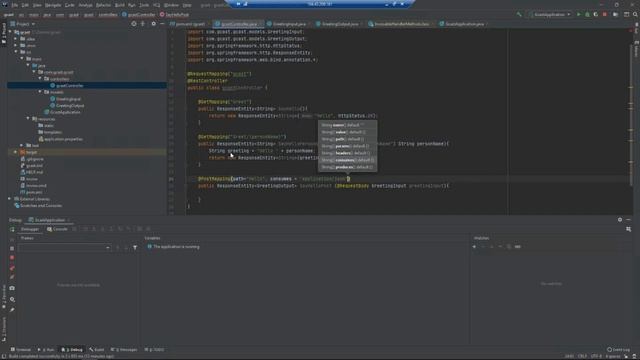This screenshot has width=640, height=360.
Task: Collapse the java source folder
Action: click(28, 65)
